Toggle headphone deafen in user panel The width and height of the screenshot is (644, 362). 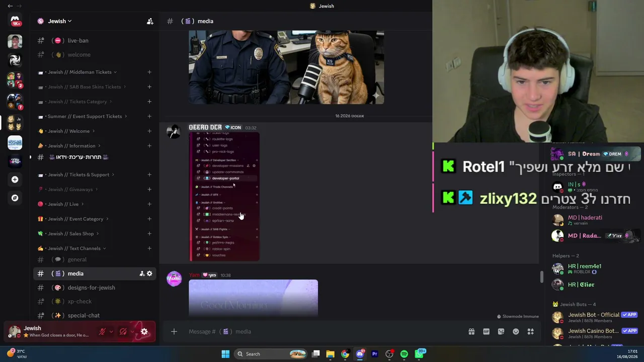(123, 332)
